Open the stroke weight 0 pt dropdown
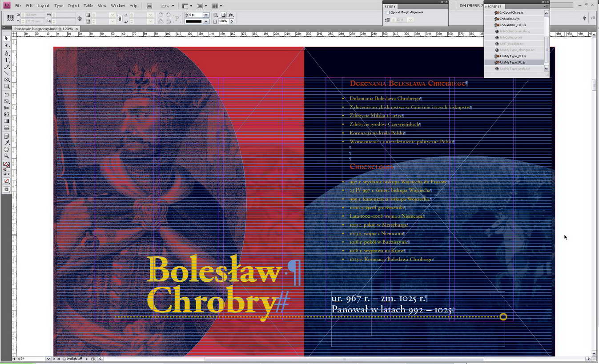 tap(206, 15)
